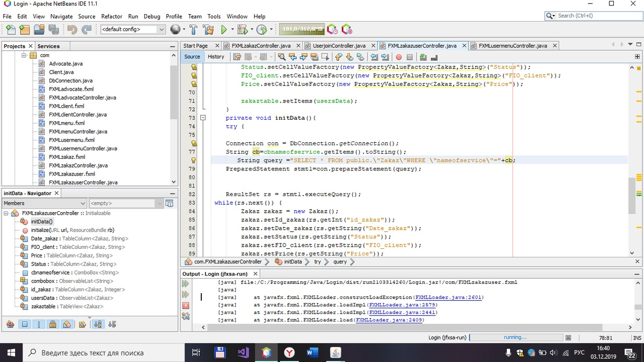Image resolution: width=644 pixels, height=362 pixels.
Task: Switch editor to History view
Action: coord(216,57)
